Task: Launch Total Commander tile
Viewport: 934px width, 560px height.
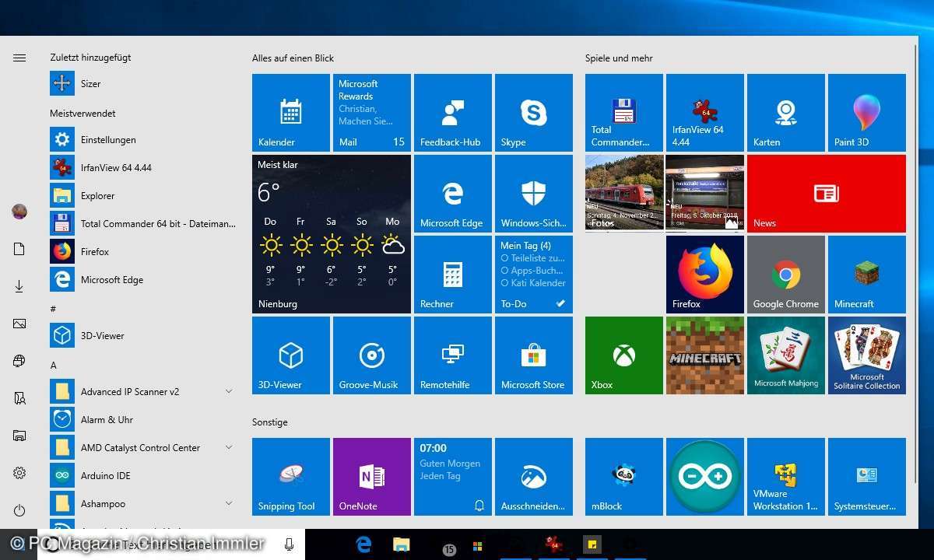Action: coord(624,113)
